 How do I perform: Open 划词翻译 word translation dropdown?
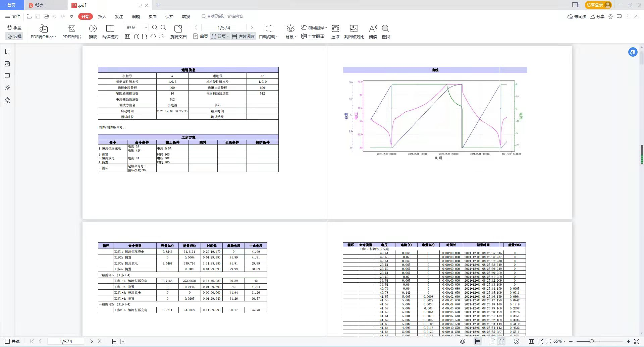314,27
